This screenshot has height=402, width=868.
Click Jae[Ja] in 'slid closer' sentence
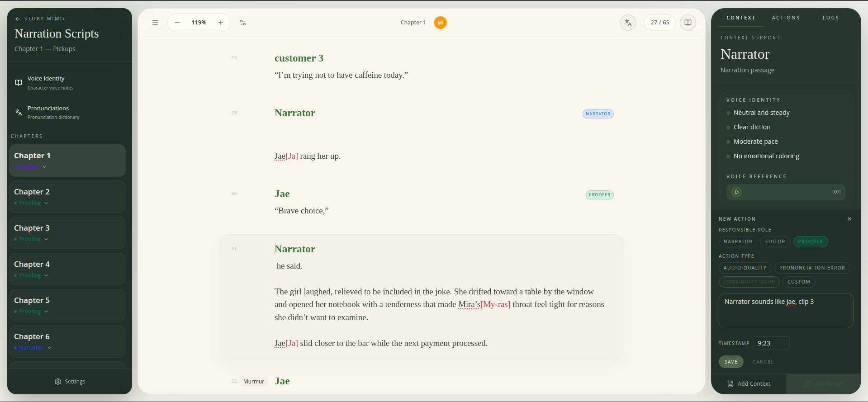click(286, 343)
